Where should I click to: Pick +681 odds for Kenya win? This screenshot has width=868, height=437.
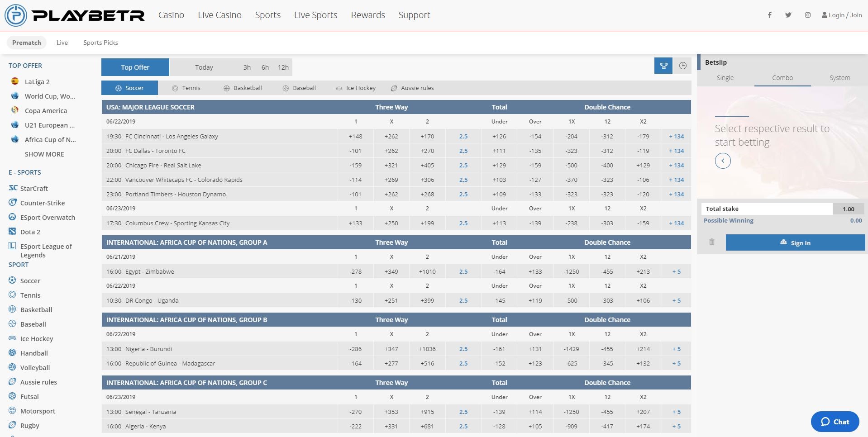click(x=427, y=426)
